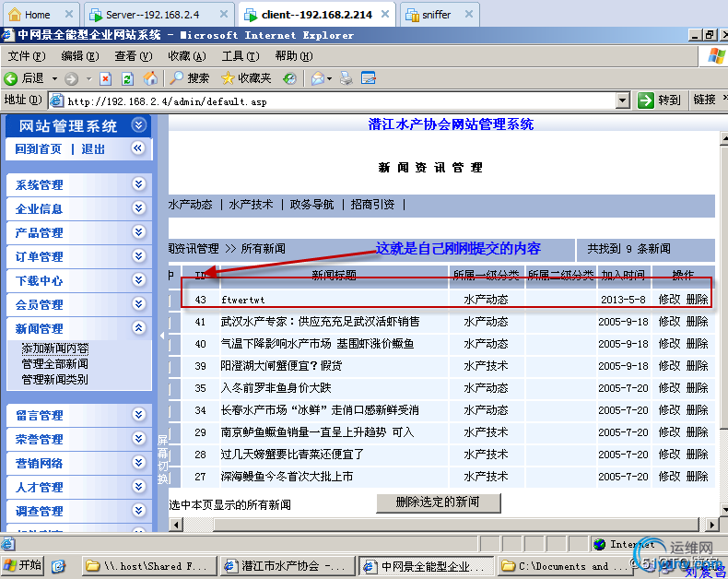Open the 收藏(A) menu

pyautogui.click(x=187, y=56)
